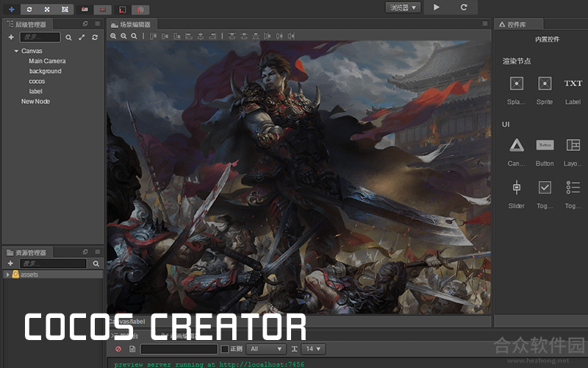Expand the assets folder
This screenshot has height=368, width=588.
7,275
